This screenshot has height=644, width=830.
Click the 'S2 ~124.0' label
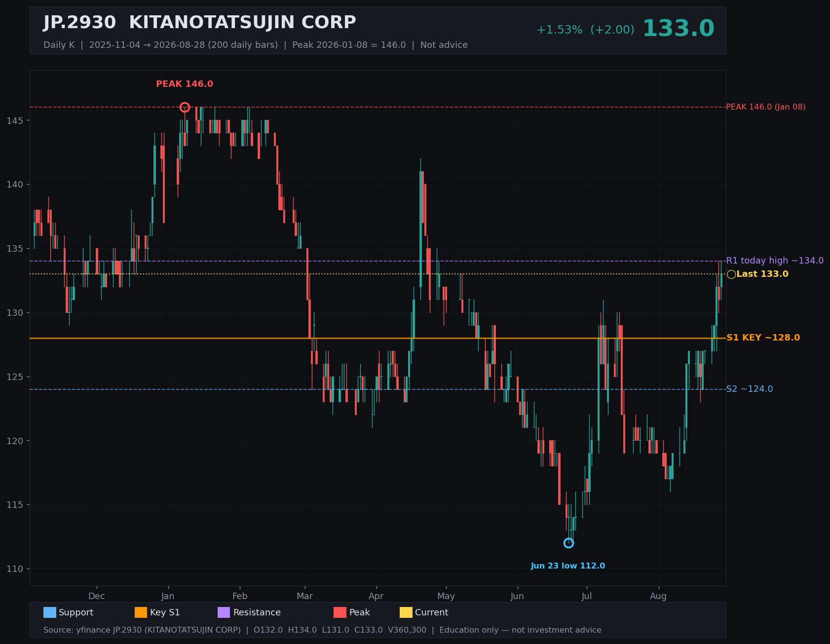750,389
